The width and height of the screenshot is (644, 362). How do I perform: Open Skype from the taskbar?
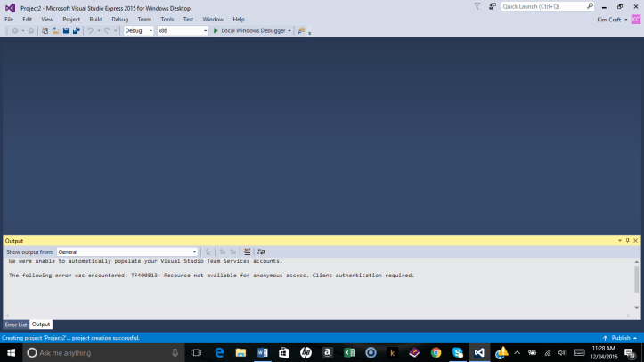tap(458, 352)
